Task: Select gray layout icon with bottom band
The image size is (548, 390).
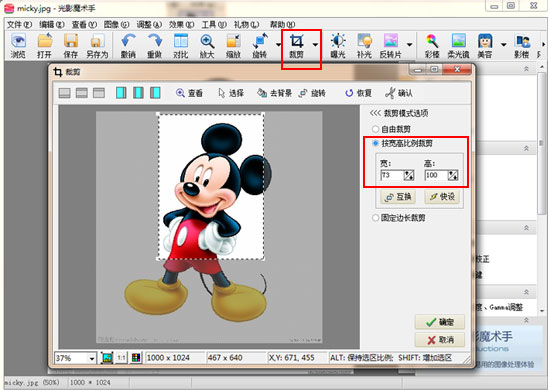Action: tap(64, 93)
